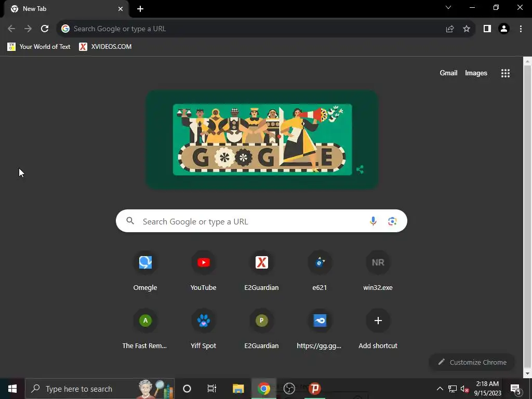Open the Gmail link

448,73
